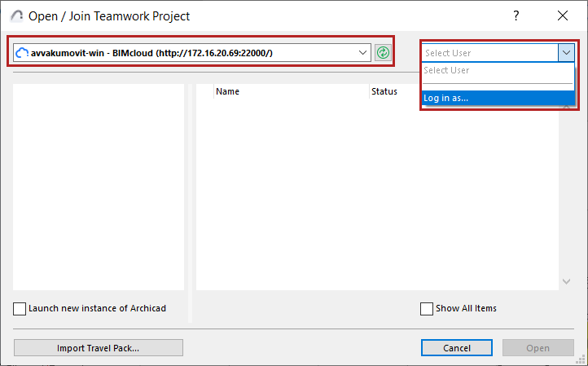Close the Open / Join Teamwork dialog
588x366 pixels.
coord(562,15)
